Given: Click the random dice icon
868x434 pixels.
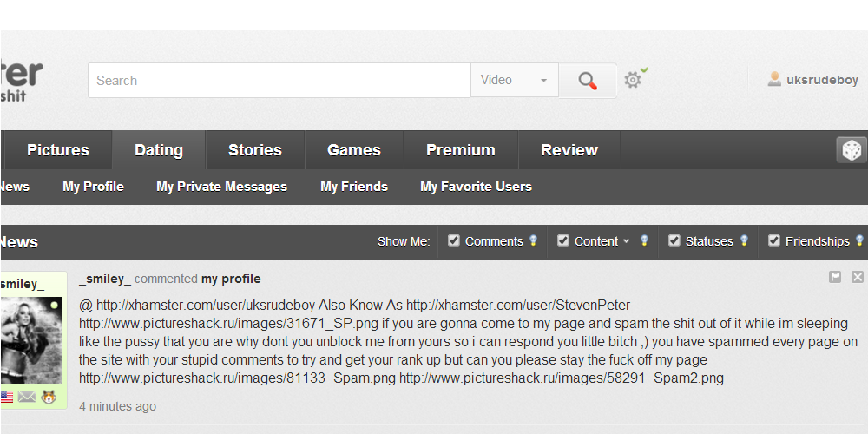Looking at the screenshot, I should point(852,150).
